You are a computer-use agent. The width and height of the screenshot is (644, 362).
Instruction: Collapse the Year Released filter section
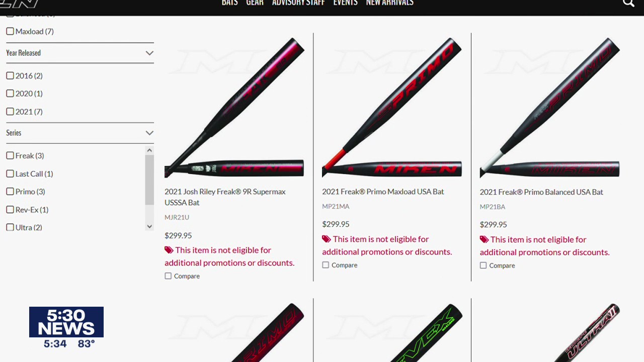pos(149,53)
